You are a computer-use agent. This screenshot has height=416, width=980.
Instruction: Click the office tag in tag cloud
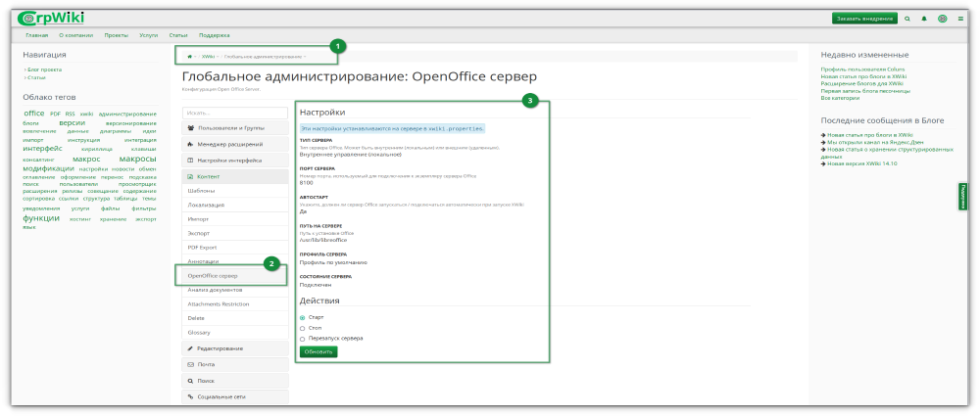[33, 114]
